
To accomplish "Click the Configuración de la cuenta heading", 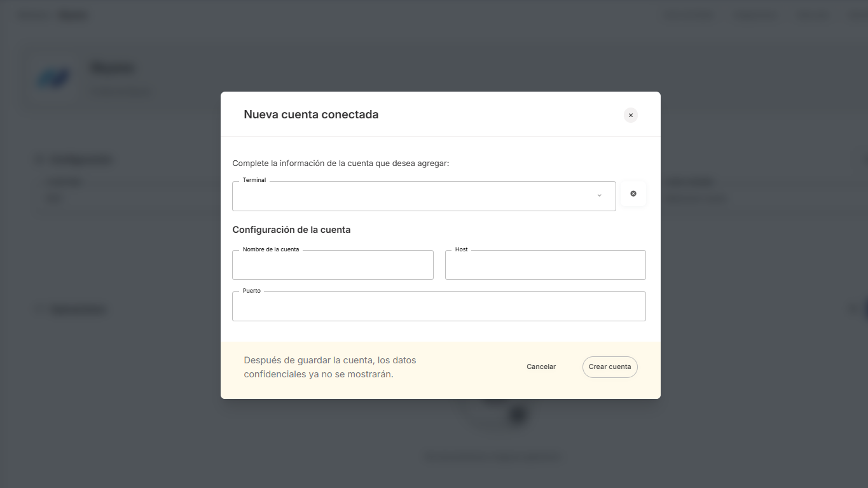I will coord(291,230).
